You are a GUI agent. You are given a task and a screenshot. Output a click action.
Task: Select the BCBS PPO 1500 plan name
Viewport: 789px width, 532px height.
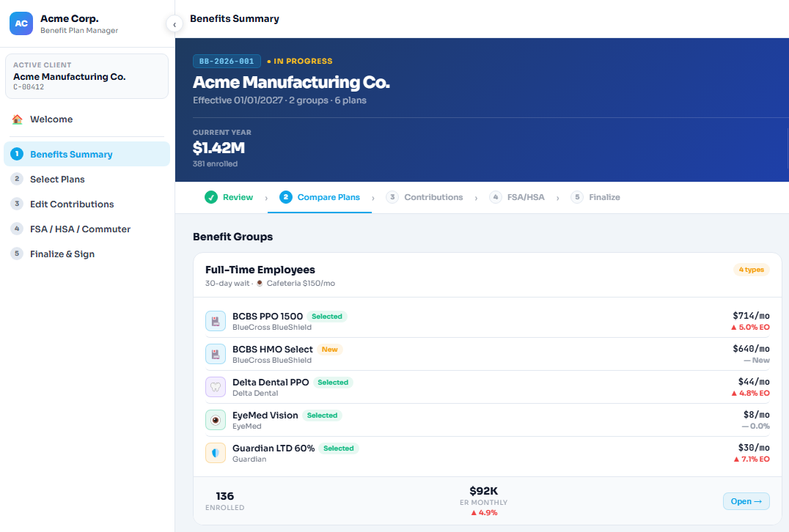point(267,317)
